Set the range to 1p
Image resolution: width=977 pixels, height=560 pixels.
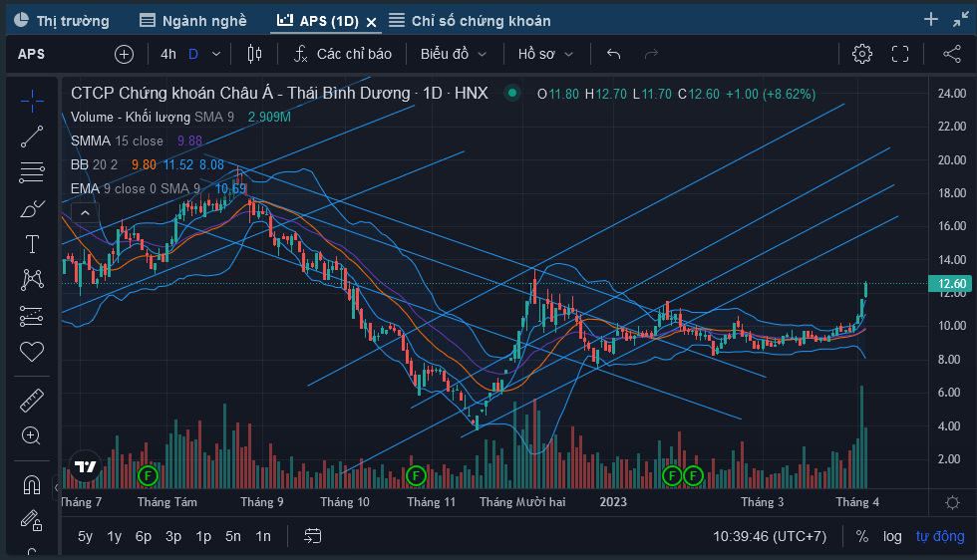pos(203,536)
